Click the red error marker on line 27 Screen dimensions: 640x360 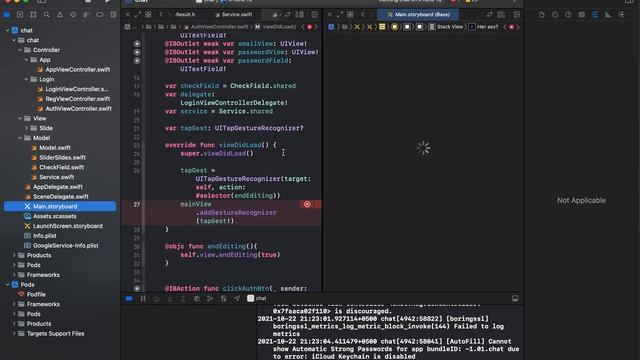coord(307,204)
